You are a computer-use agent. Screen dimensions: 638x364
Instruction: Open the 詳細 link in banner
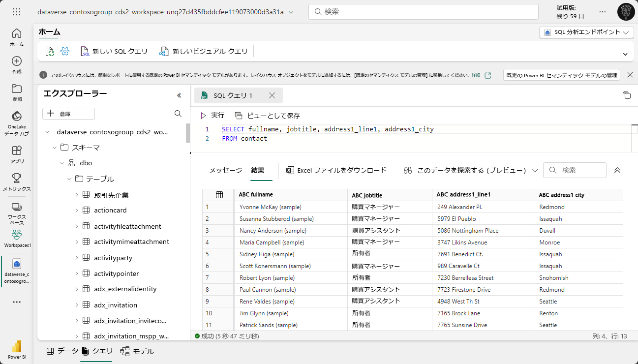(476, 75)
